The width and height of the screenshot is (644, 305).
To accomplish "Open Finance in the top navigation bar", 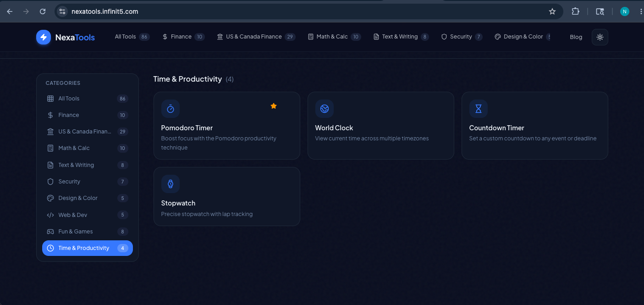I will pos(183,37).
